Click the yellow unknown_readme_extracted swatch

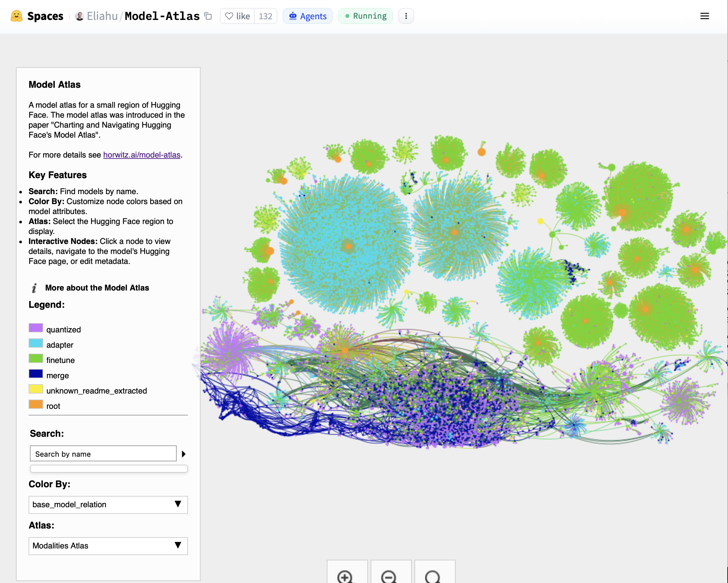click(x=36, y=389)
